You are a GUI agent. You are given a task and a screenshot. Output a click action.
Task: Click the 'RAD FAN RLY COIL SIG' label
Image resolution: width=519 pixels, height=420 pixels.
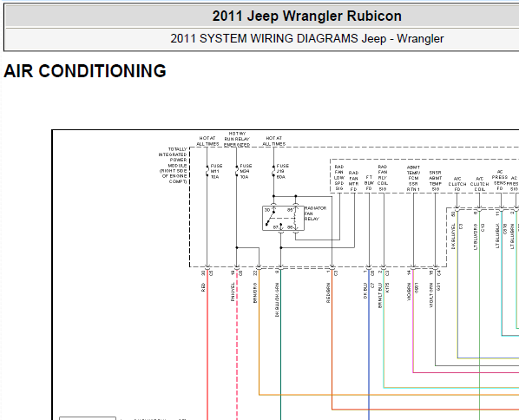[x=383, y=178]
